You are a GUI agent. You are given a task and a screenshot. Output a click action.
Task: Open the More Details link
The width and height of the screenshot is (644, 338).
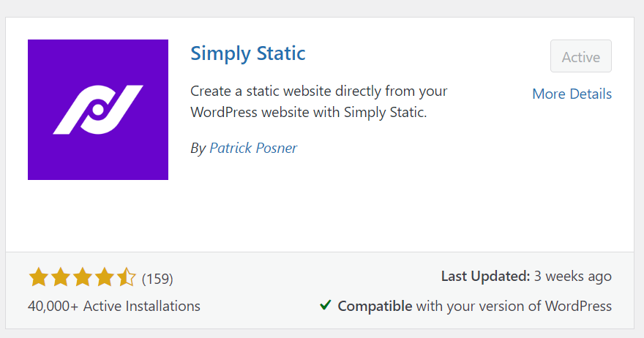[x=572, y=94]
